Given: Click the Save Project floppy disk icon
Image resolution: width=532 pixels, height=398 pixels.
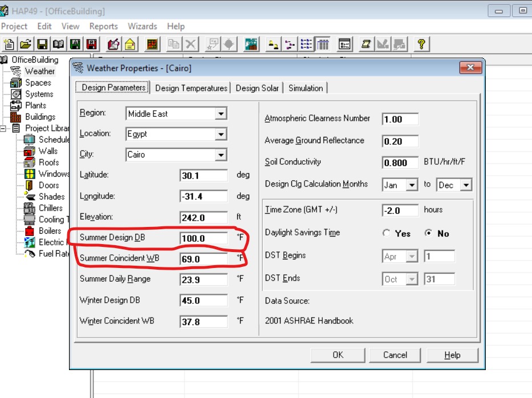Looking at the screenshot, I should point(42,44).
